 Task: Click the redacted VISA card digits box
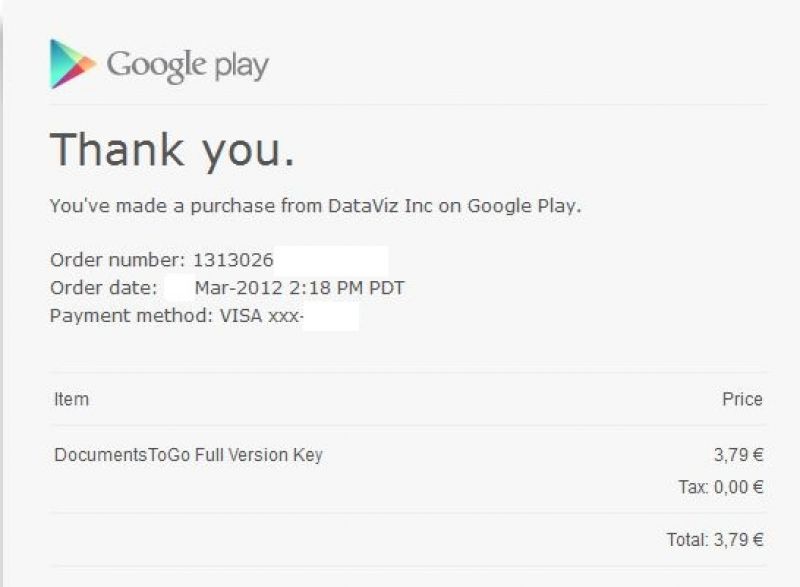coord(331,316)
